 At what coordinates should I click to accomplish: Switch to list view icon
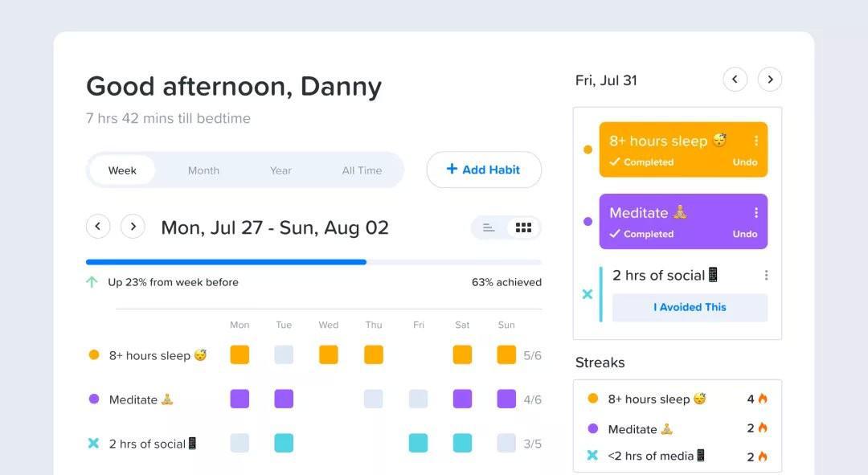pyautogui.click(x=489, y=227)
